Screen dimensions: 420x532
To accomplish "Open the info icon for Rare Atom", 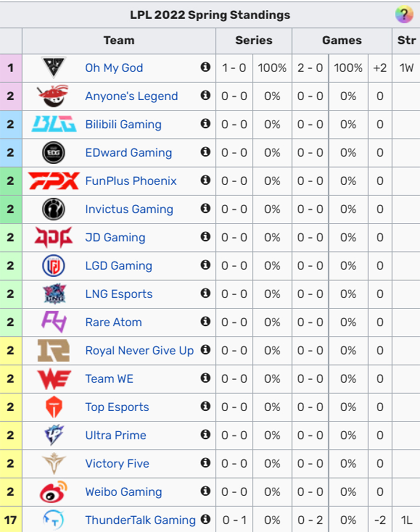I will [x=205, y=321].
